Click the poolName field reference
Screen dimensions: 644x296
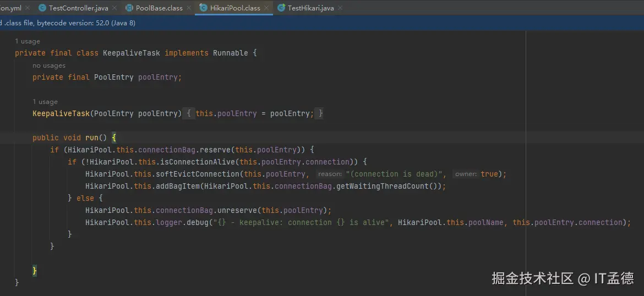(x=485, y=222)
